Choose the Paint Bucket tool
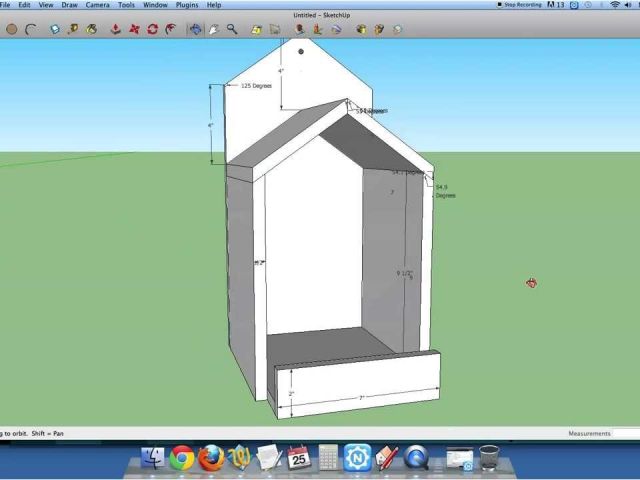The width and height of the screenshot is (640, 480). point(93,30)
